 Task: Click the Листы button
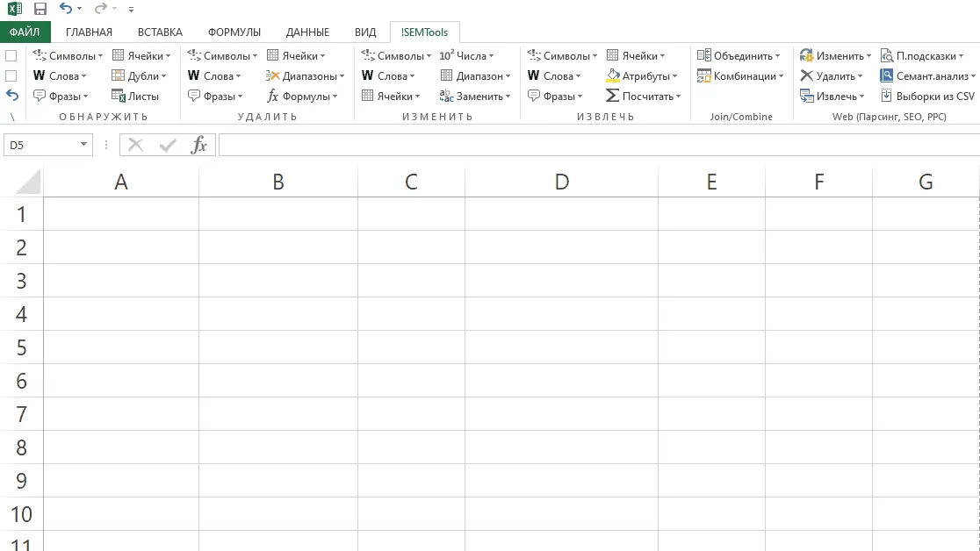coord(135,97)
